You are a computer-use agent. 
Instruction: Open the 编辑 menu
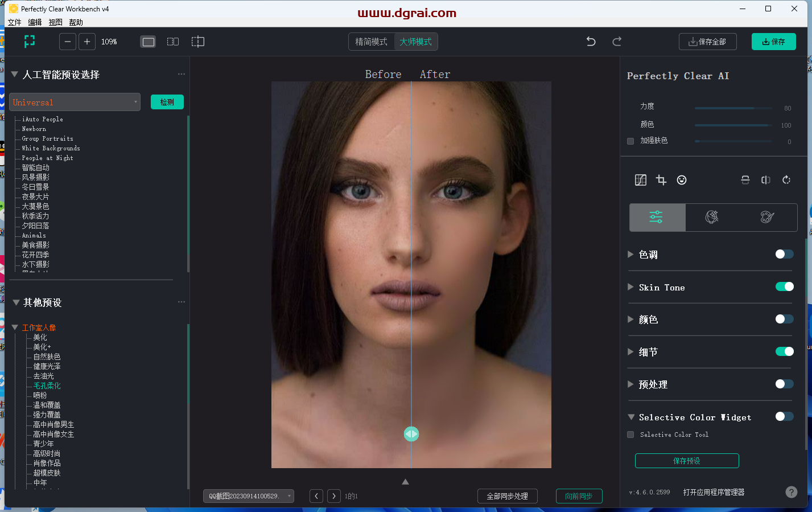tap(35, 22)
